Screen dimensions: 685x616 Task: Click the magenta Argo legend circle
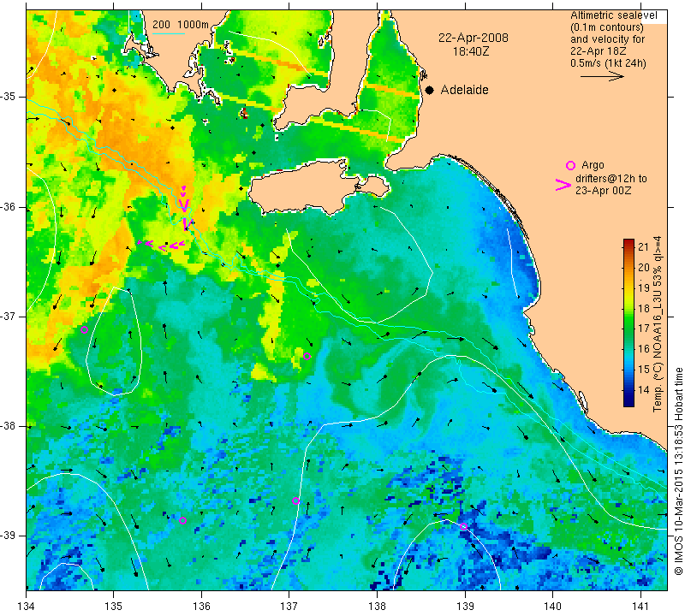click(570, 165)
